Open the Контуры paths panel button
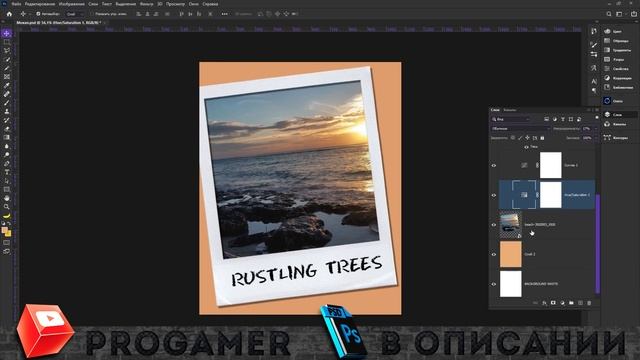 coord(616,138)
